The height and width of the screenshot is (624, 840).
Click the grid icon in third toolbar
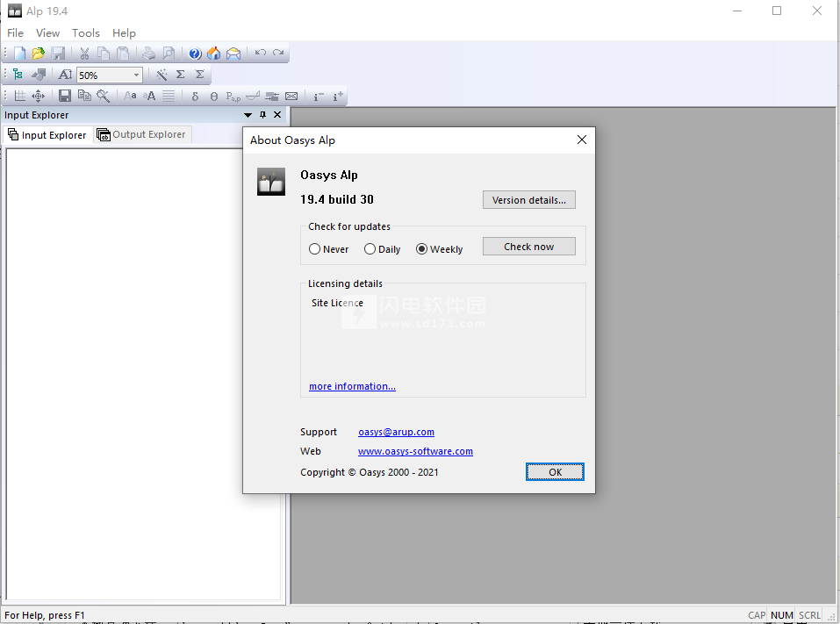pos(20,96)
